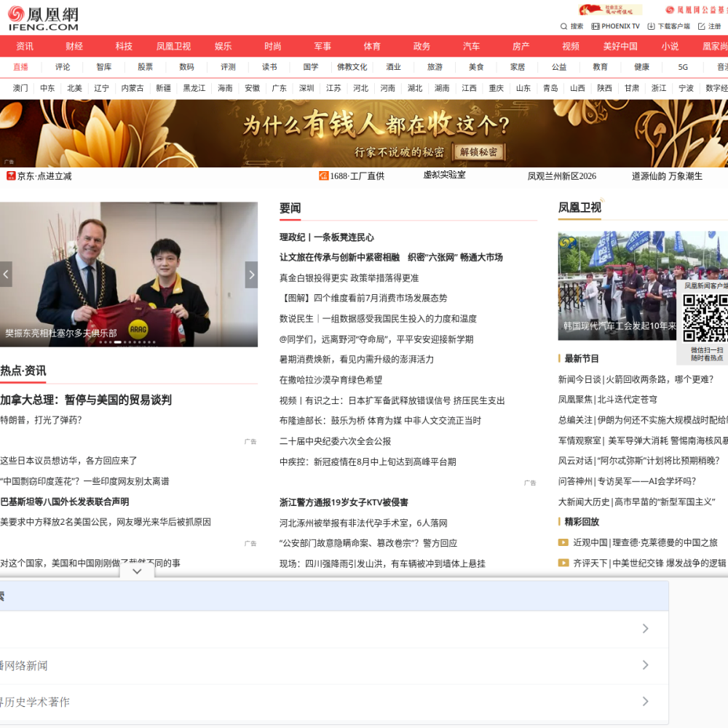Play the 近观中国 replay video icon

[x=563, y=542]
